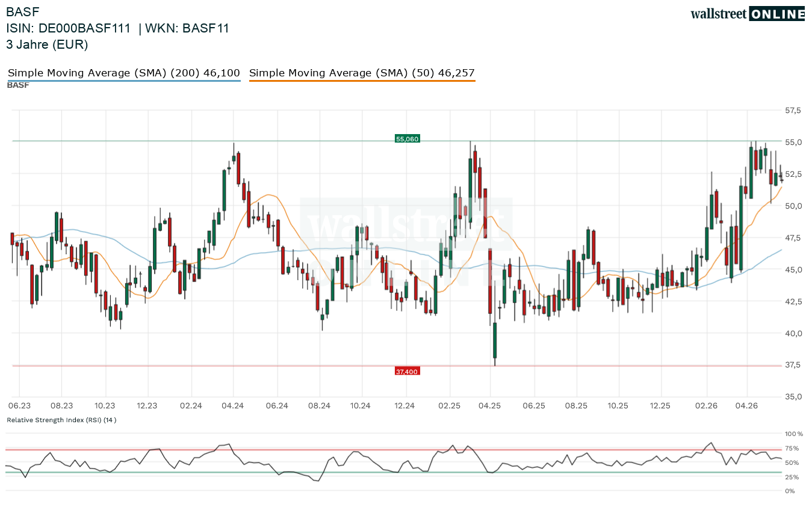Click the ISIN: DE000BASF111 text
This screenshot has height=507, width=812.
click(68, 28)
